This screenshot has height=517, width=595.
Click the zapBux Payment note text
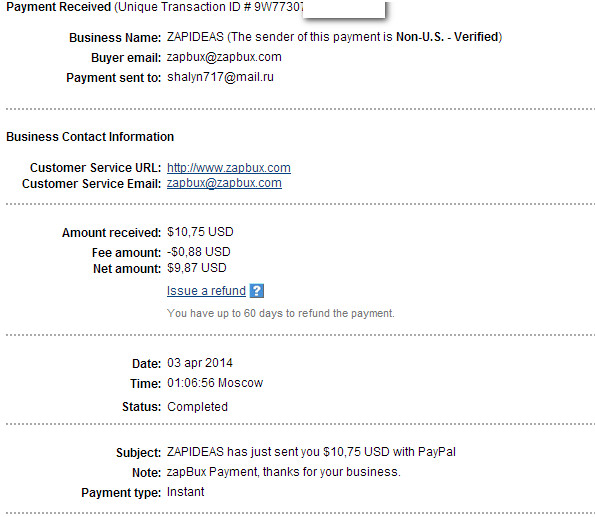pos(284,472)
